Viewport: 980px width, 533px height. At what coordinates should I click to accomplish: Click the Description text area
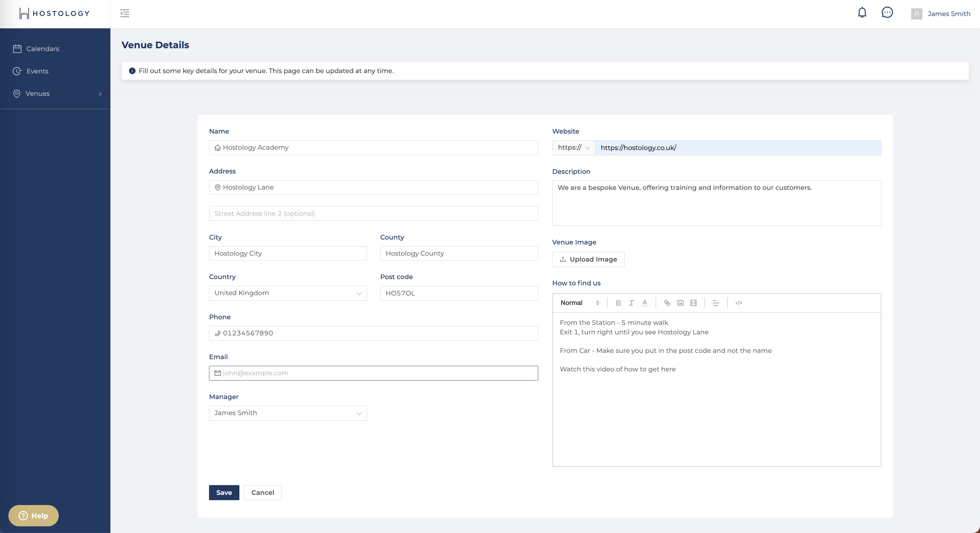[716, 203]
